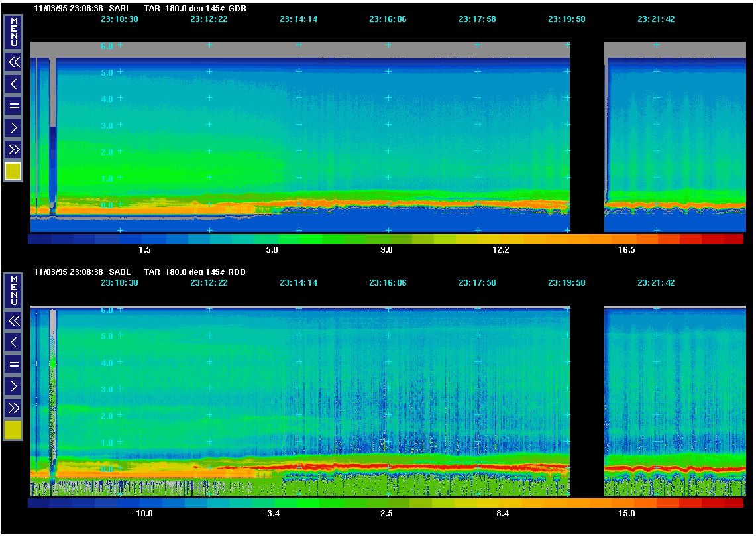Viewport: 756px width, 537px height.
Task: Open the MENU button in bottom RDB panel
Action: pos(13,291)
